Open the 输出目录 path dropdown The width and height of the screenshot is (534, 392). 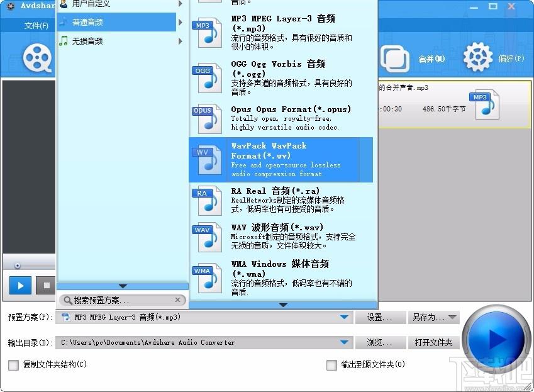pyautogui.click(x=204, y=343)
